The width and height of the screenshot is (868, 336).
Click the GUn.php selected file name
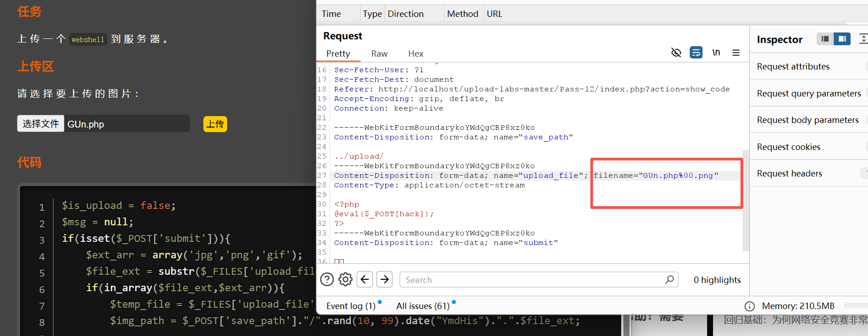[x=85, y=124]
